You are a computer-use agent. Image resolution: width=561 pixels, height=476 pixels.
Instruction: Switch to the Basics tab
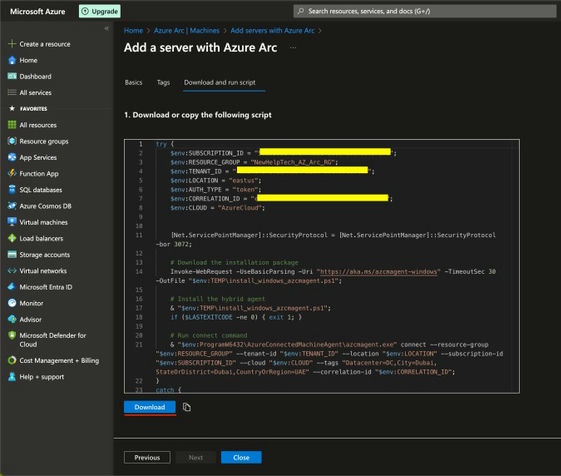pyautogui.click(x=133, y=82)
